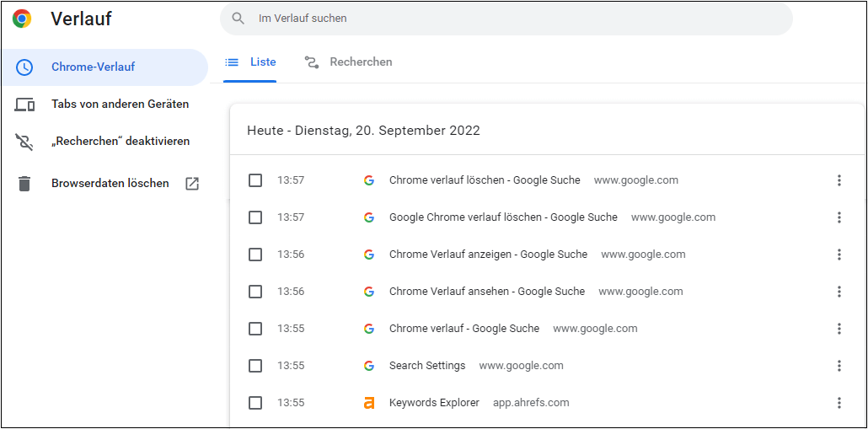Click the Chrome logo icon
Screen dimensions: 868x429
22,19
